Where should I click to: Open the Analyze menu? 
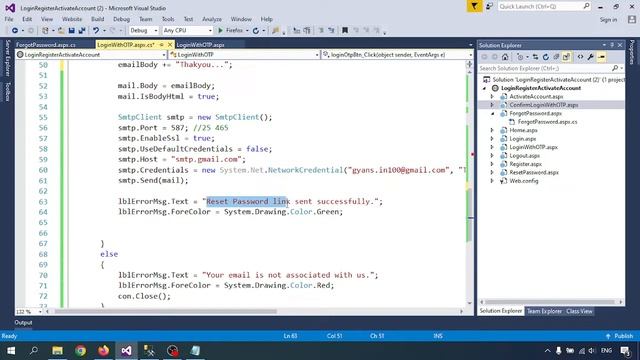tap(212, 19)
